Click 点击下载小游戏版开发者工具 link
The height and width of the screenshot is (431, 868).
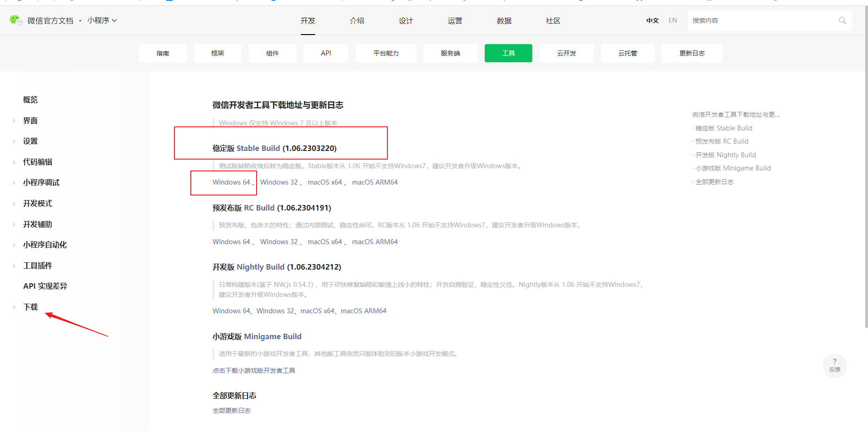[254, 371]
